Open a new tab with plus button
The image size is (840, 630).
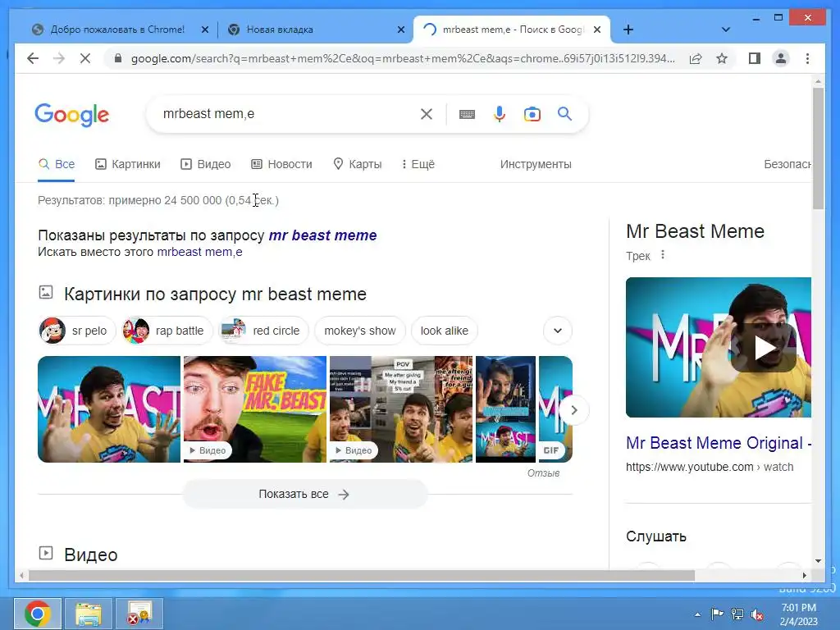(x=628, y=30)
